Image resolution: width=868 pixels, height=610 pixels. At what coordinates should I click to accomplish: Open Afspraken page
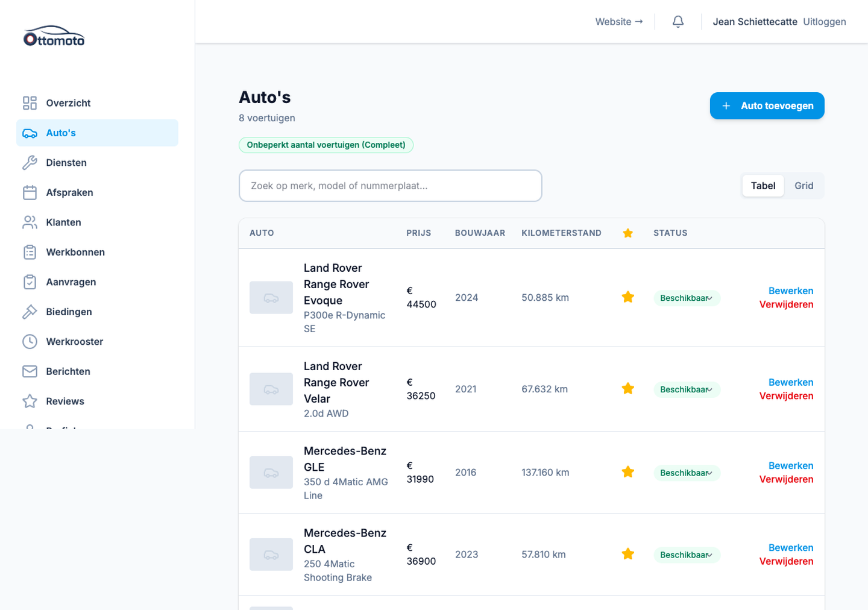(x=97, y=193)
